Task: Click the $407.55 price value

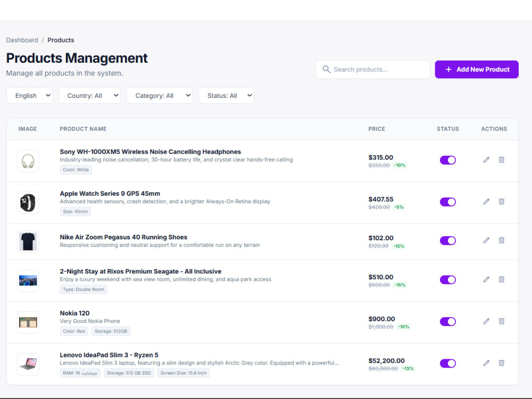Action: 381,199
